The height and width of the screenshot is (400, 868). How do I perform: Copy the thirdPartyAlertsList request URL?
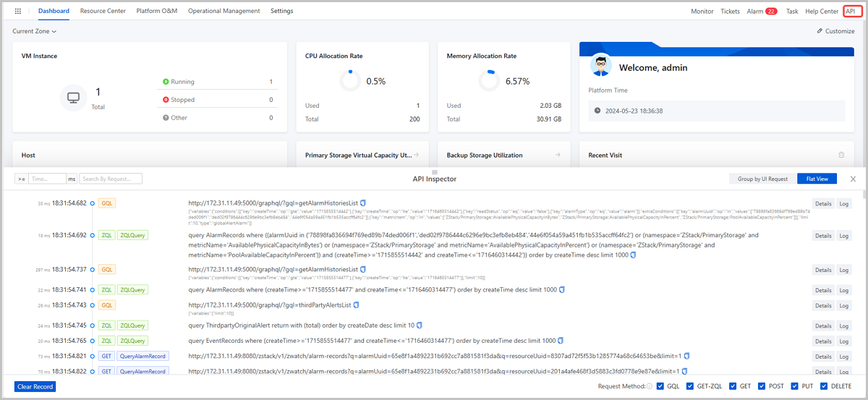pos(356,305)
